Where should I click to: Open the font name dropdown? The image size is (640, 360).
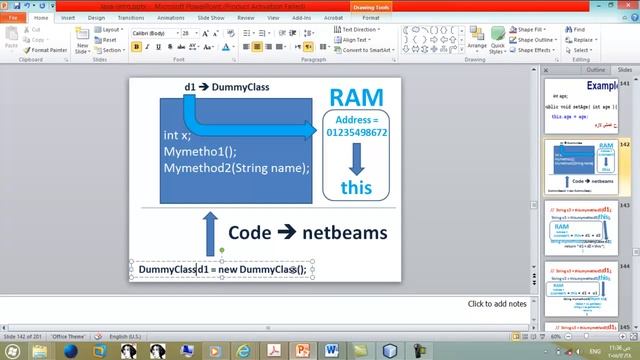point(177,33)
